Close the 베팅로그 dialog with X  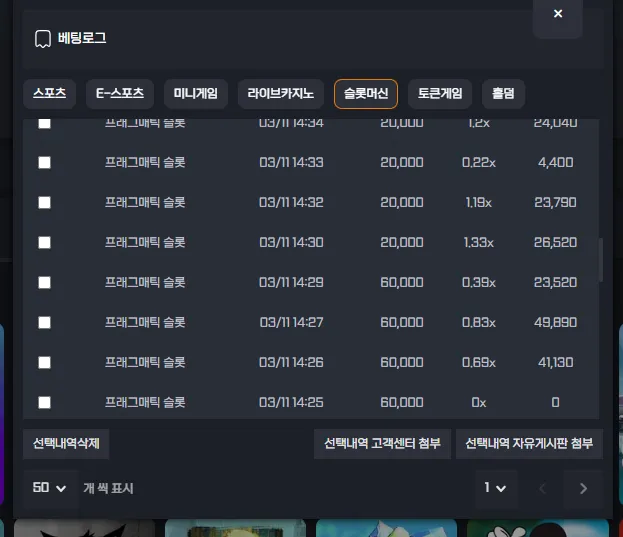pyautogui.click(x=558, y=14)
